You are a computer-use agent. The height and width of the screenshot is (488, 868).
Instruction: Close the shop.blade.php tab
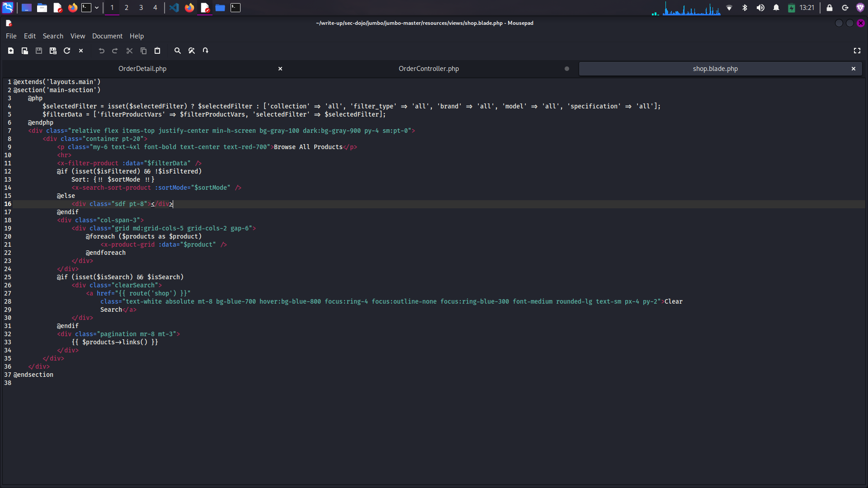coord(854,69)
